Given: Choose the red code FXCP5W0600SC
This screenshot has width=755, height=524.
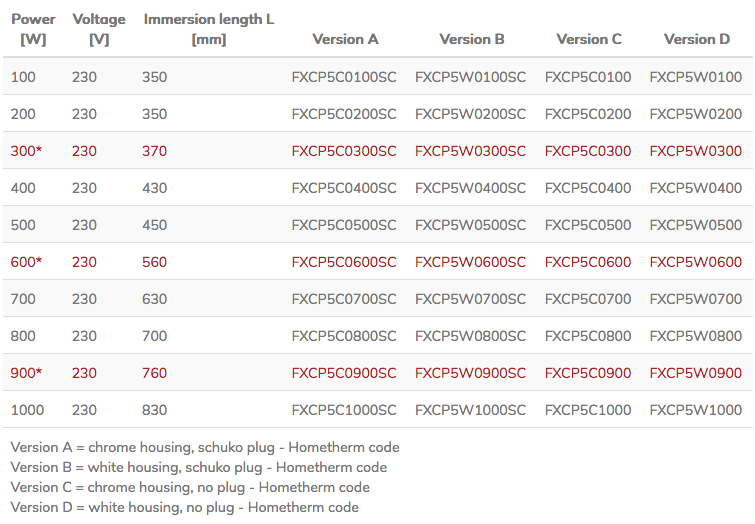Looking at the screenshot, I should click(x=470, y=262).
